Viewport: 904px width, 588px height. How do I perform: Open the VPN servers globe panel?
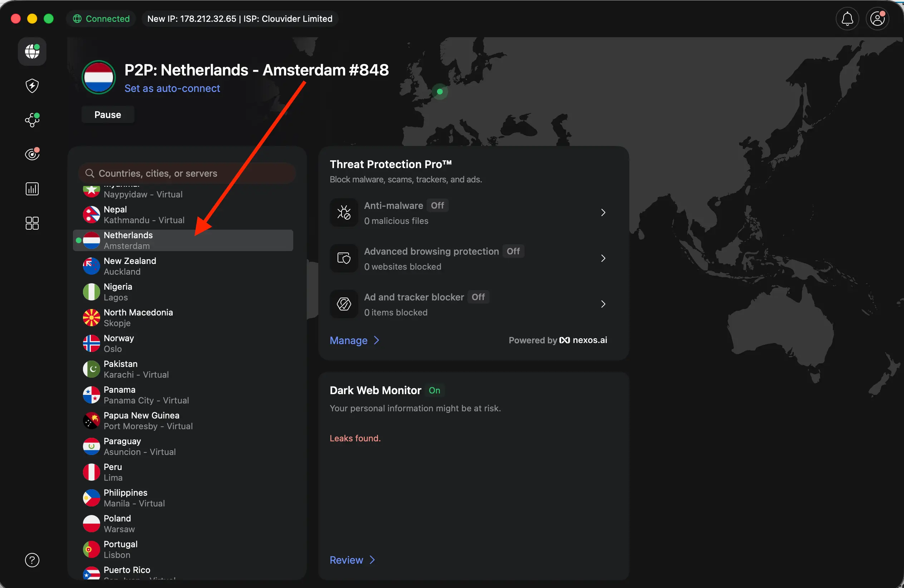(31, 52)
